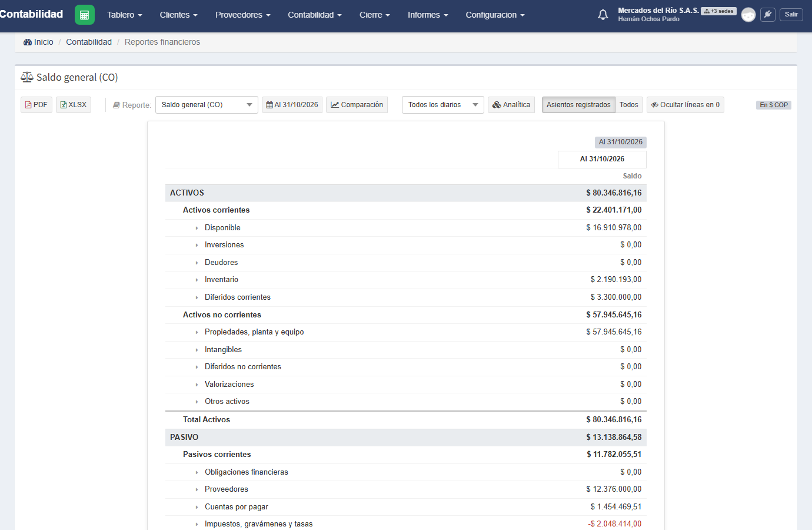Viewport: 812px width, 530px height.
Task: Open the Saldo general (CO) report dropdown
Action: [207, 105]
